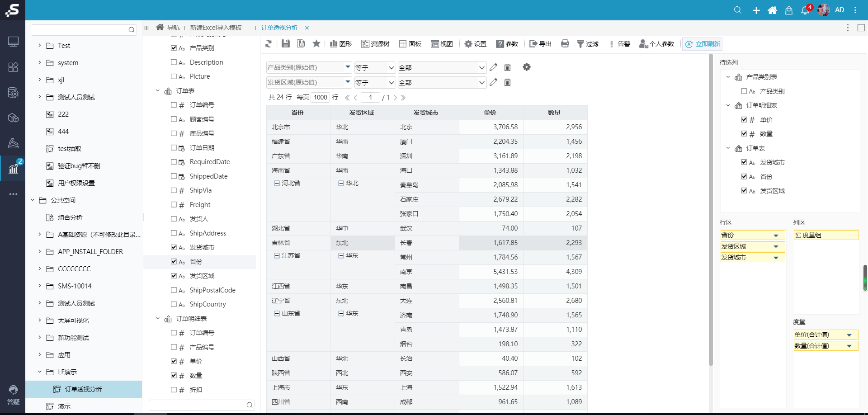Screen dimensions: 868x415
Task: Go to the last page of results
Action: tap(403, 98)
